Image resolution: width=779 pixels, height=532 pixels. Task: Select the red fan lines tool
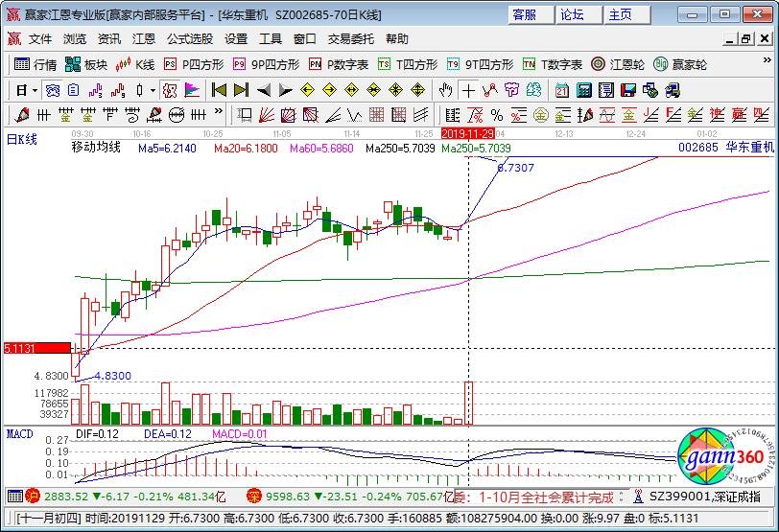(267, 115)
